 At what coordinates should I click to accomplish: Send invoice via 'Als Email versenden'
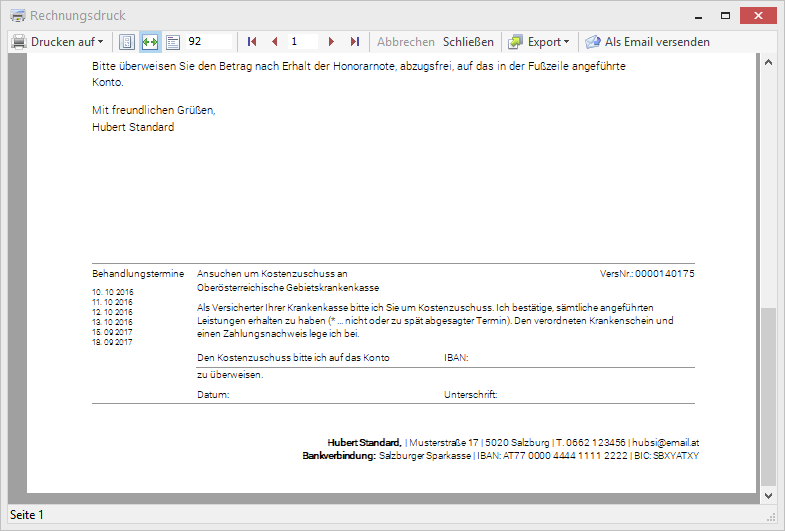pos(657,42)
